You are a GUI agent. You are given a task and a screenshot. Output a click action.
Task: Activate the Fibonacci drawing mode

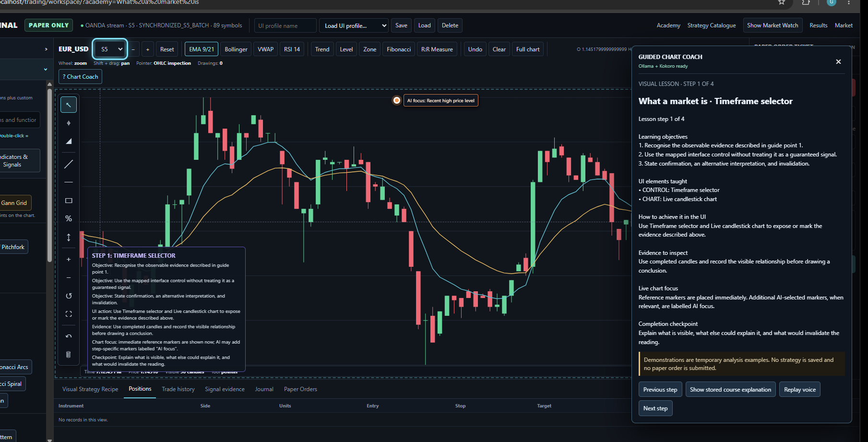tap(399, 49)
